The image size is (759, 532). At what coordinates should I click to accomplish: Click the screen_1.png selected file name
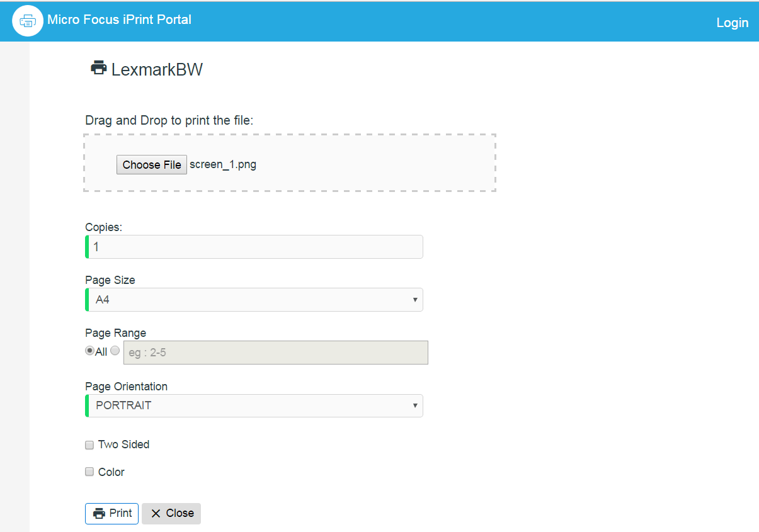pos(223,165)
